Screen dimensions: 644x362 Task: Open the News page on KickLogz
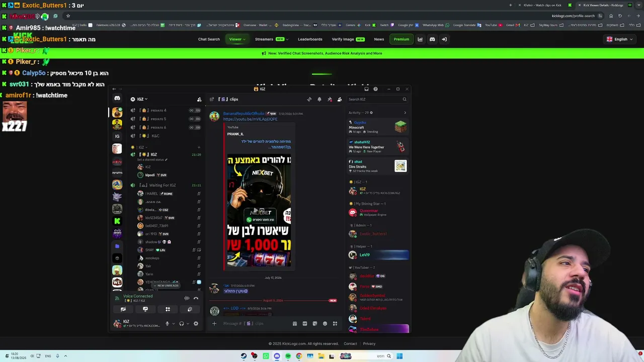click(x=379, y=39)
